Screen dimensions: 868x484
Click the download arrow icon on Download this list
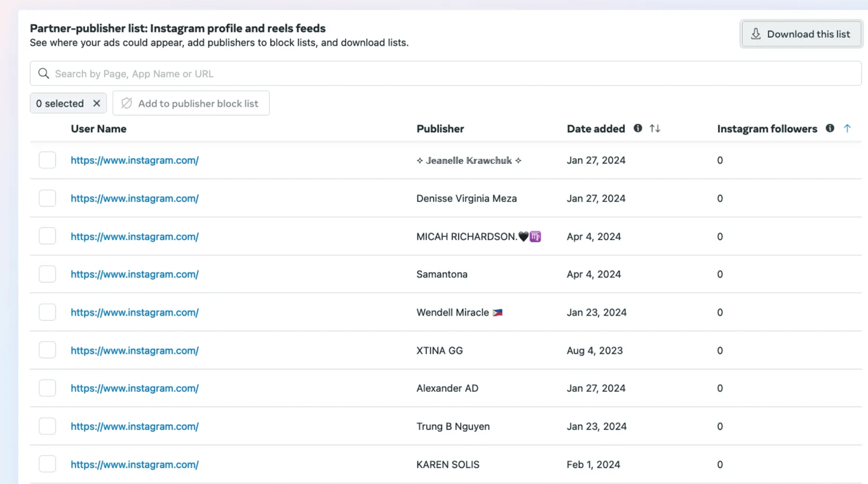pos(756,34)
